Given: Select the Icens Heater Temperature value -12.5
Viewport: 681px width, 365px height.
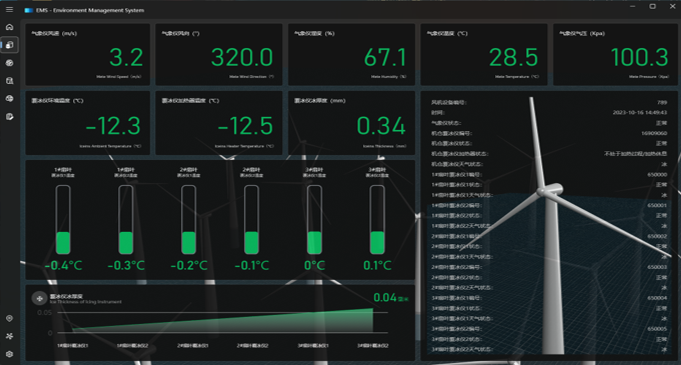Looking at the screenshot, I should (x=245, y=126).
